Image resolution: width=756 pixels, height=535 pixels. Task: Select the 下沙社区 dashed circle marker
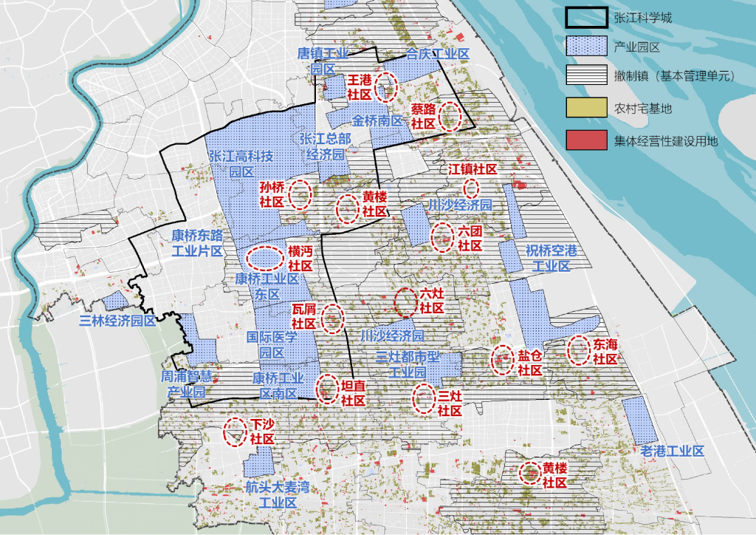[x=236, y=432]
